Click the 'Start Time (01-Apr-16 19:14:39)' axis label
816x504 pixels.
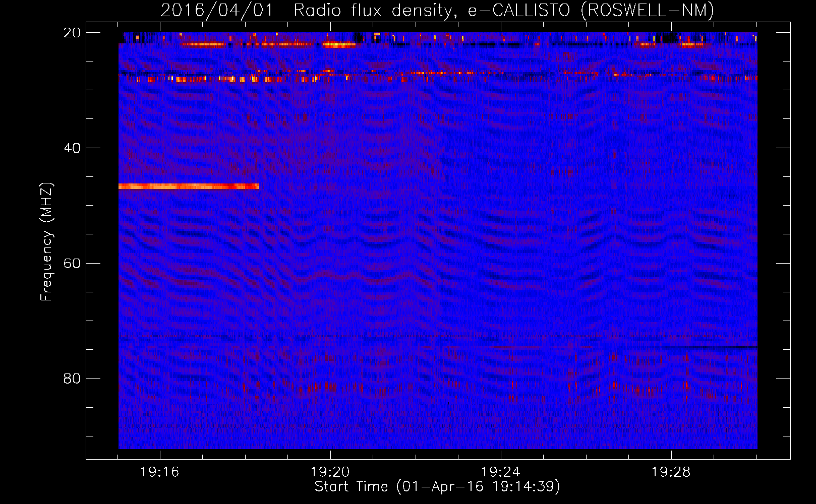coord(437,487)
